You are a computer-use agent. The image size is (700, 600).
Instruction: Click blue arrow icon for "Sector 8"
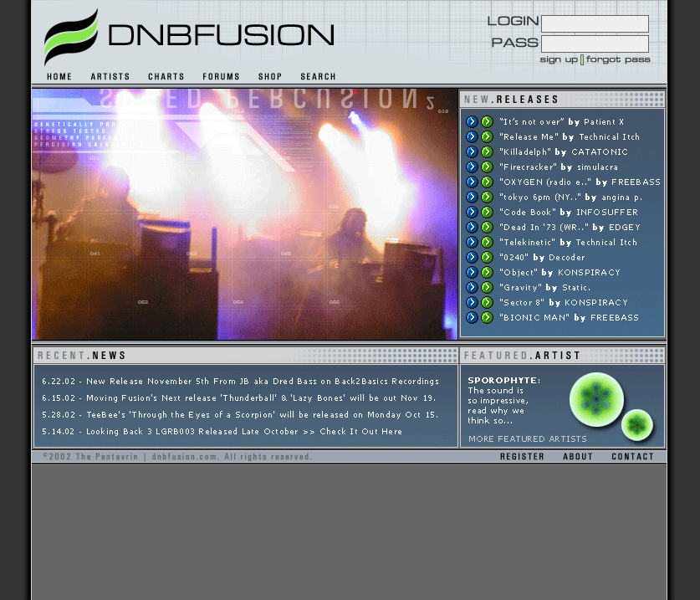[x=472, y=302]
